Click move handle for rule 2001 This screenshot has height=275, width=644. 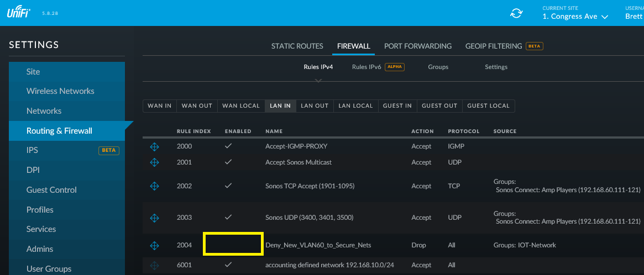154,162
